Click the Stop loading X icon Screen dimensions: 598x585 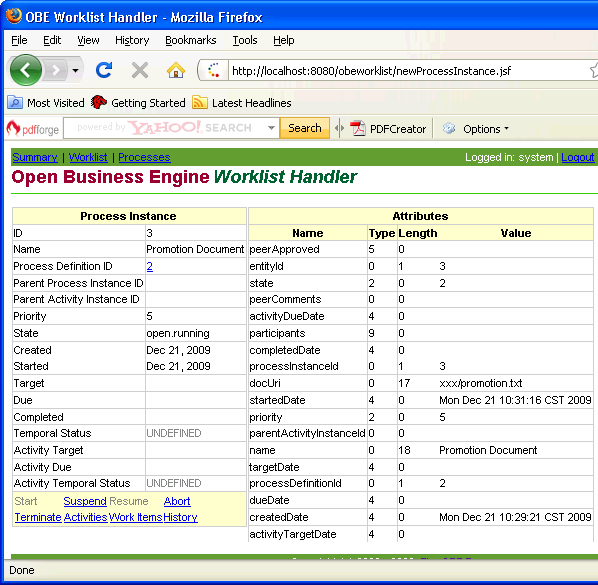pyautogui.click(x=140, y=70)
